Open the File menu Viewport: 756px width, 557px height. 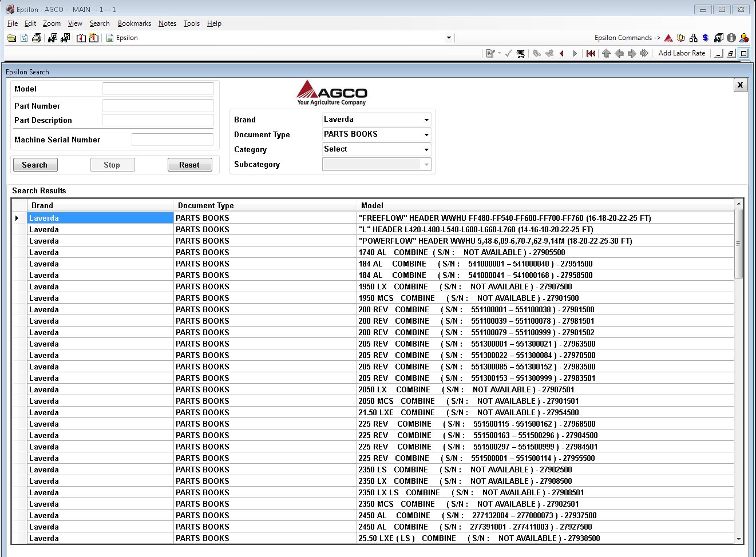point(13,23)
